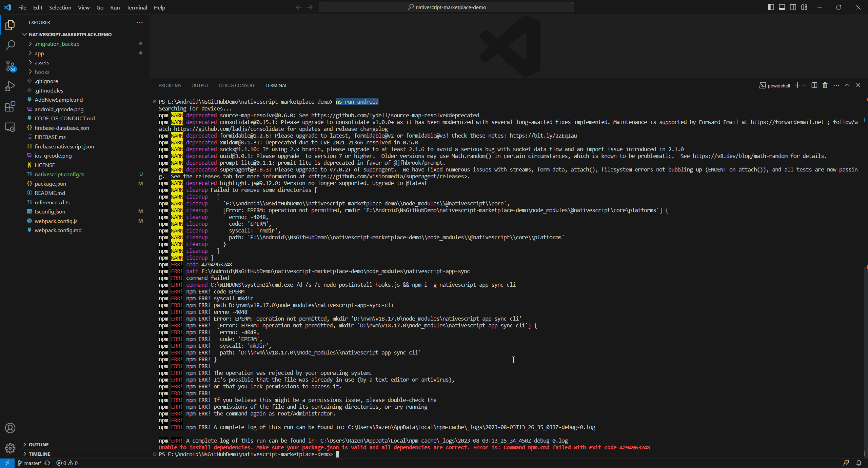The width and height of the screenshot is (868, 468).
Task: Open the Extensions view
Action: coord(10,107)
